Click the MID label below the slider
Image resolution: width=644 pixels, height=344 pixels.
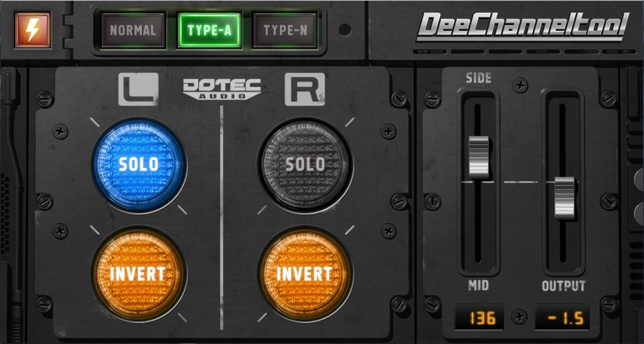pyautogui.click(x=479, y=285)
